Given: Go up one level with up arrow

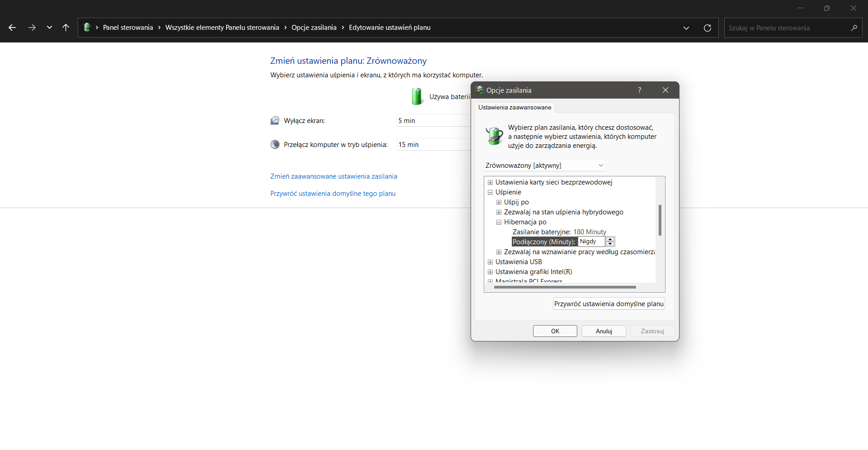Looking at the screenshot, I should 66,28.
